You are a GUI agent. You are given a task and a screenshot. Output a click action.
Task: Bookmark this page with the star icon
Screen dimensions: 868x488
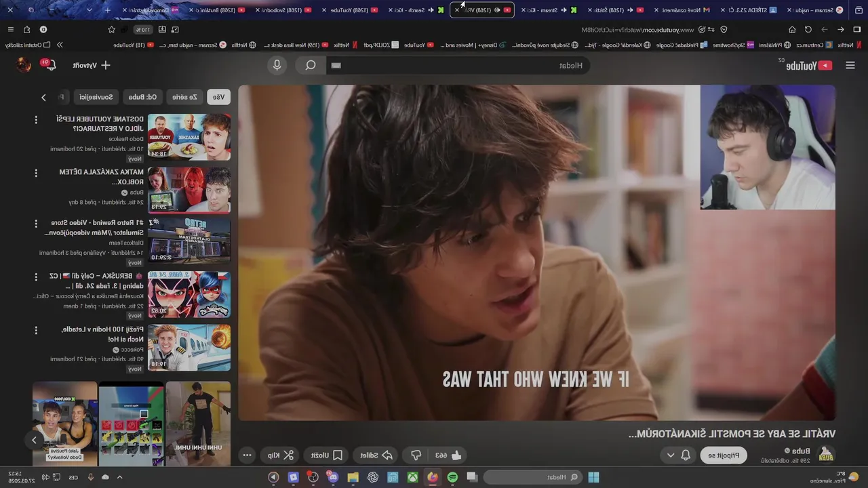pos(111,29)
